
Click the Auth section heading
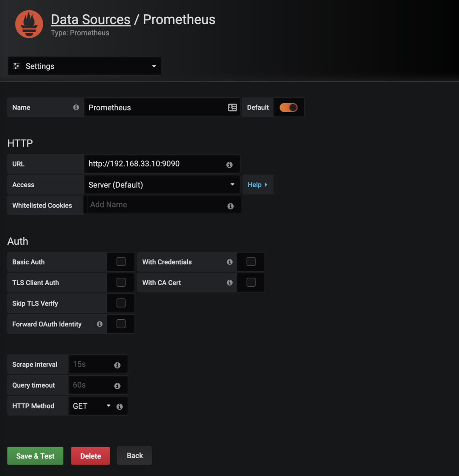(x=18, y=241)
